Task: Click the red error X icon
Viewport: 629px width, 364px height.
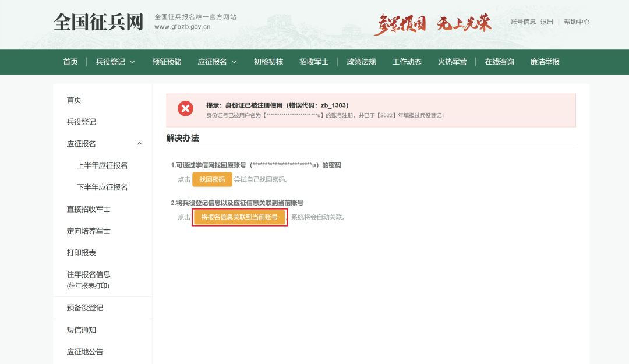Action: click(186, 109)
